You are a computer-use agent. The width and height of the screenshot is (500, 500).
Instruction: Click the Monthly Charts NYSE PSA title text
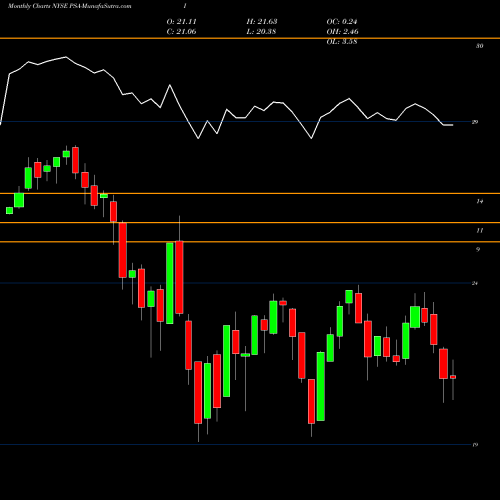[x=69, y=6]
